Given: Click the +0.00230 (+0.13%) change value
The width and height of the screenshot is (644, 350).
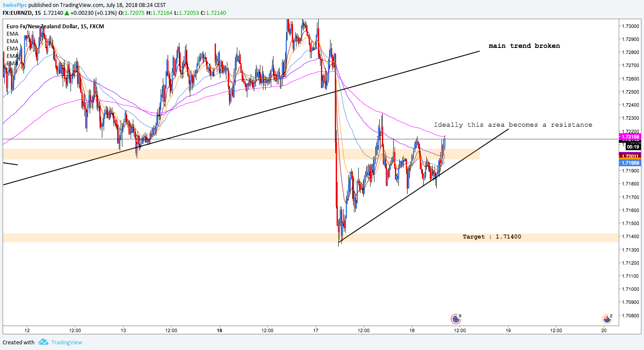Looking at the screenshot, I should click(x=93, y=13).
